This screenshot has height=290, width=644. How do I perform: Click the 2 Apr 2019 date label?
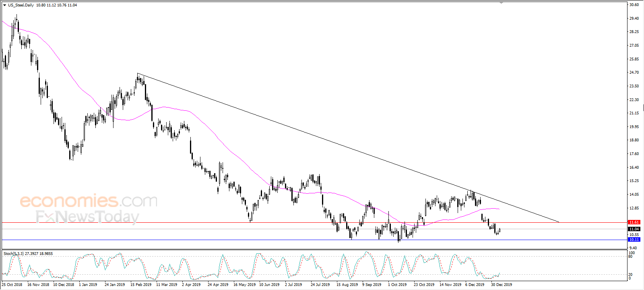click(191, 285)
